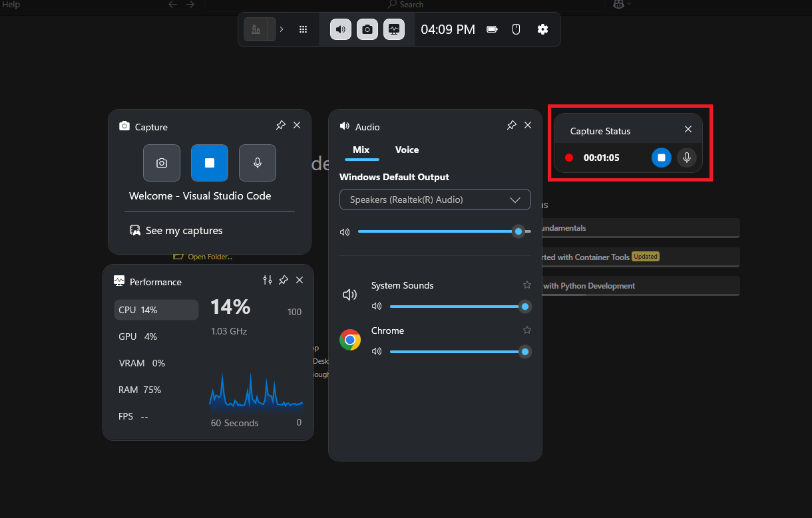Toggle the Performance widget in Game Bar
The height and width of the screenshot is (518, 812).
coord(394,29)
